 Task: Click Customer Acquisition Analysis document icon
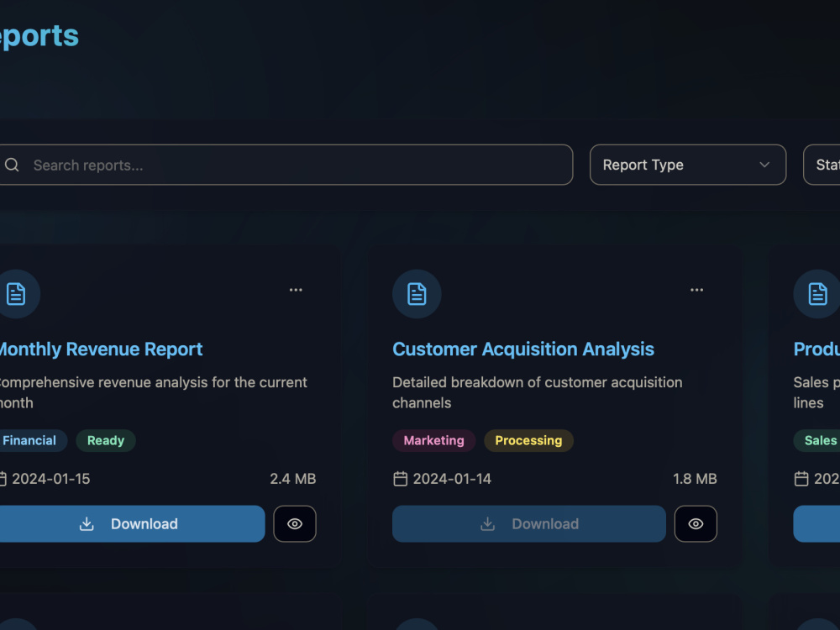point(417,294)
